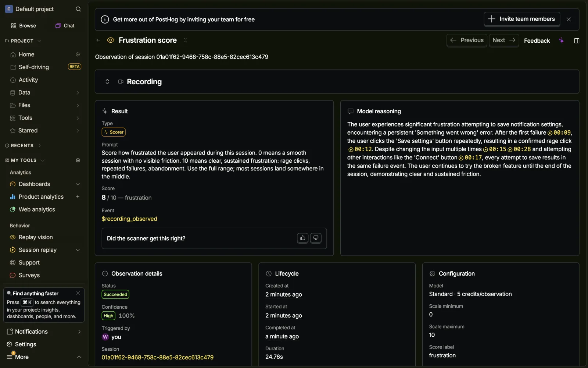Open Support in the sidebar
The width and height of the screenshot is (588, 368).
(29, 263)
